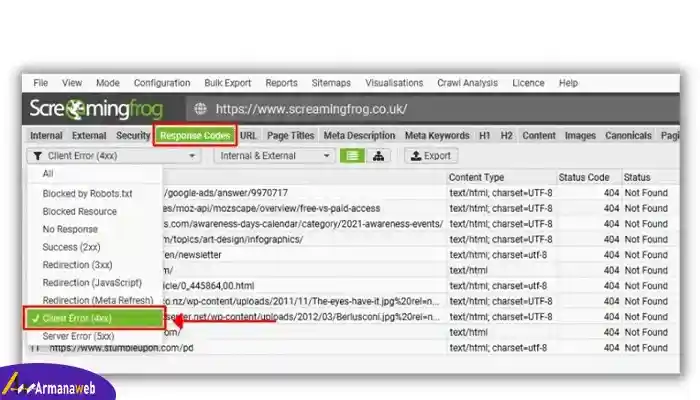Select the checked Client Error (4xx) option
Screen dimensions: 700x400
[94, 318]
